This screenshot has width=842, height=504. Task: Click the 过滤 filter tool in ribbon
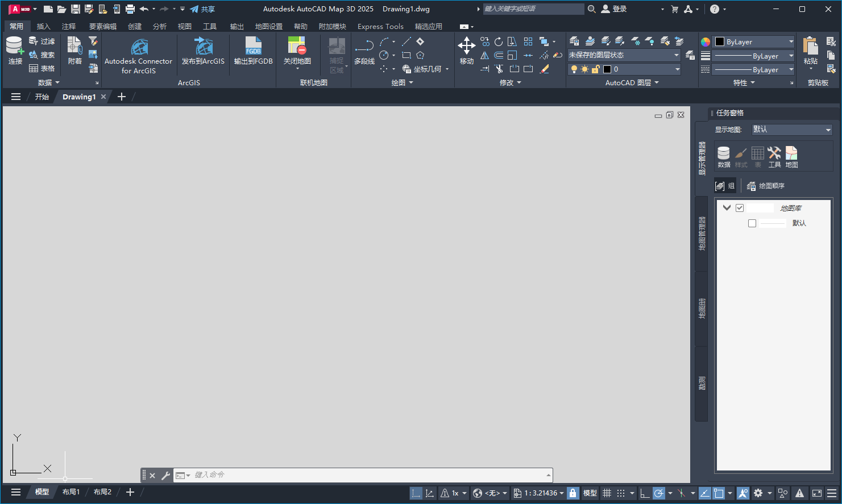point(42,41)
